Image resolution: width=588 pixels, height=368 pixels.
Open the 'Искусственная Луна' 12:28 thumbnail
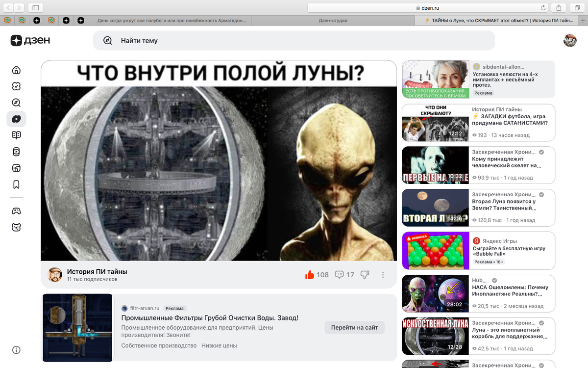tap(434, 336)
